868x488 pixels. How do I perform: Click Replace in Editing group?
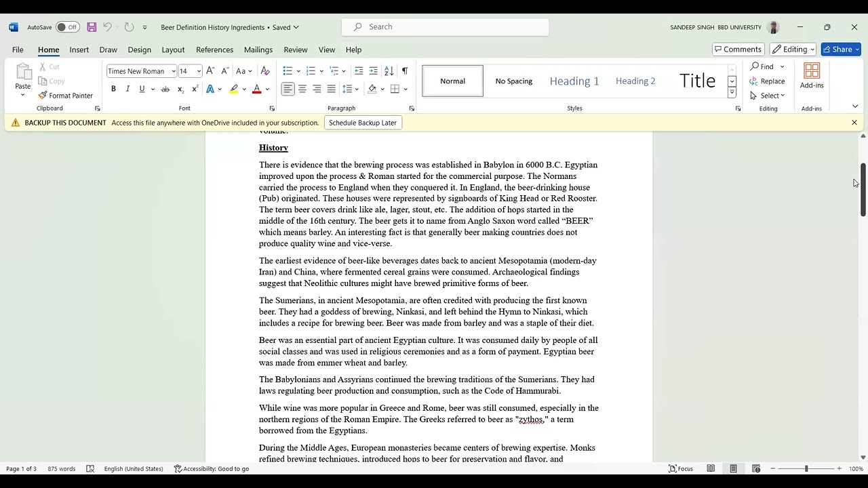(767, 81)
